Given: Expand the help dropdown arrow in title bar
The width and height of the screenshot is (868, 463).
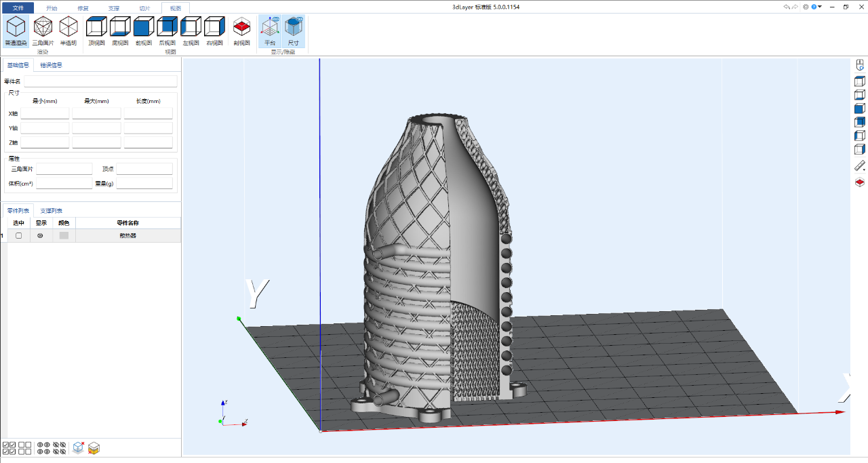Looking at the screenshot, I should (x=820, y=7).
